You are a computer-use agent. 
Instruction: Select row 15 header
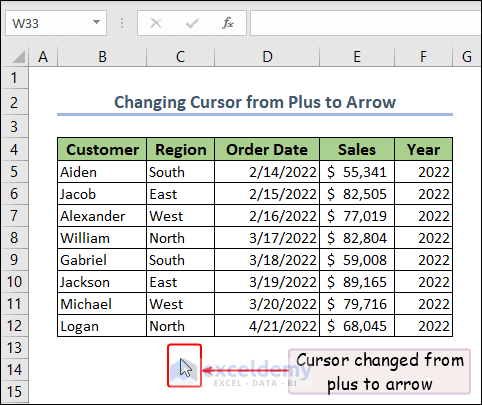click(14, 391)
